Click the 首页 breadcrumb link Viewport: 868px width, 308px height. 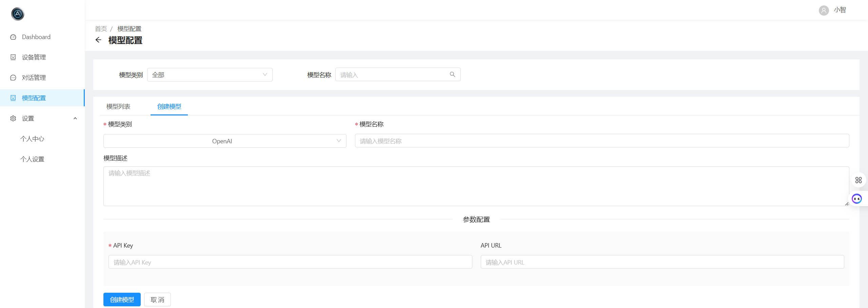click(101, 29)
